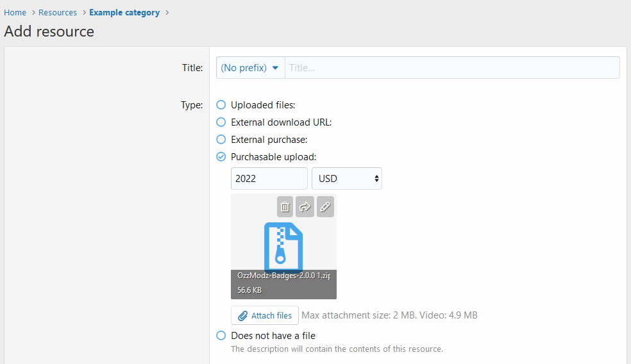
Task: Go to Home in the breadcrumb
Action: coord(15,13)
